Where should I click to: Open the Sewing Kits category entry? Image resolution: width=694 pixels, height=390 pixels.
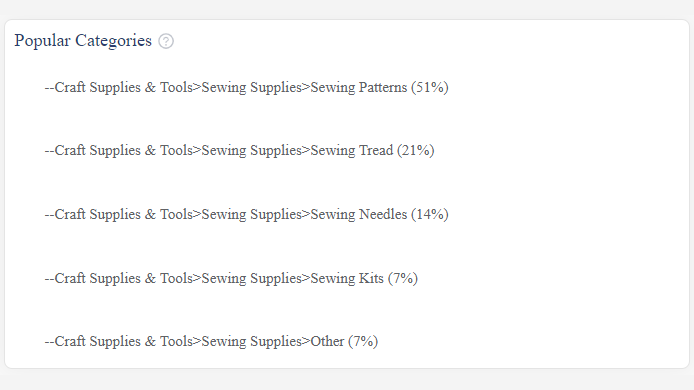tap(231, 278)
